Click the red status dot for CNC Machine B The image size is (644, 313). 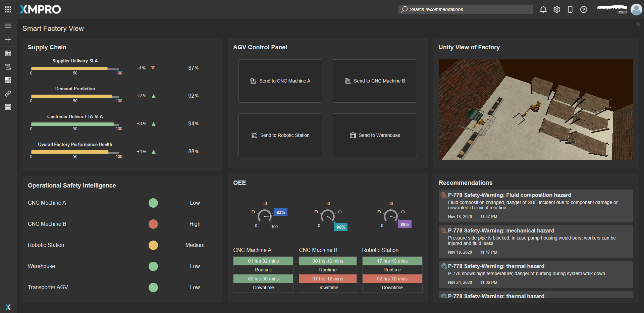(x=153, y=224)
